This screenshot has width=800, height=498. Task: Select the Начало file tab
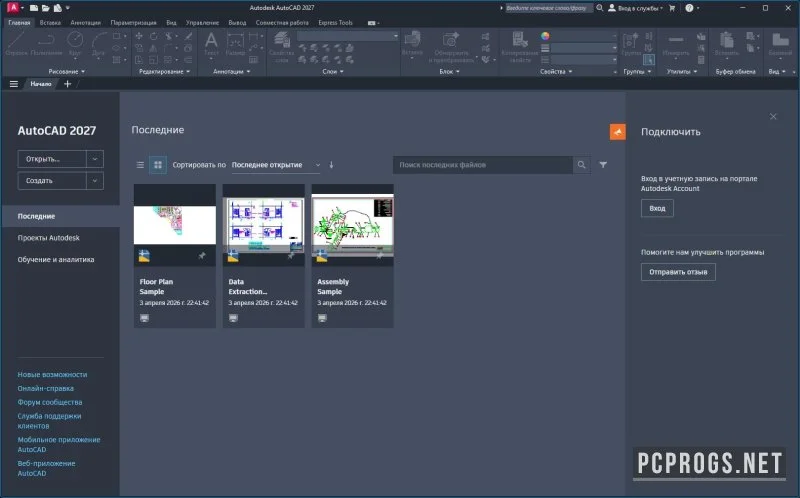pyautogui.click(x=41, y=84)
